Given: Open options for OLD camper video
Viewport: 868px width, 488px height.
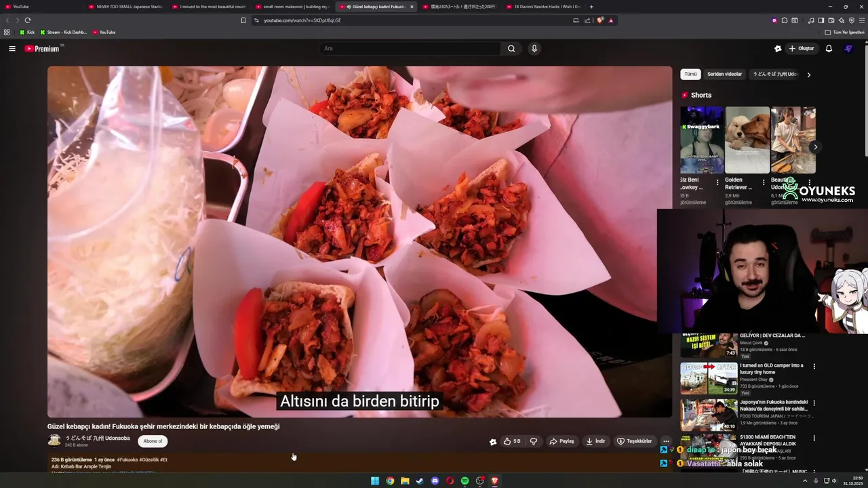Looking at the screenshot, I should (x=814, y=366).
